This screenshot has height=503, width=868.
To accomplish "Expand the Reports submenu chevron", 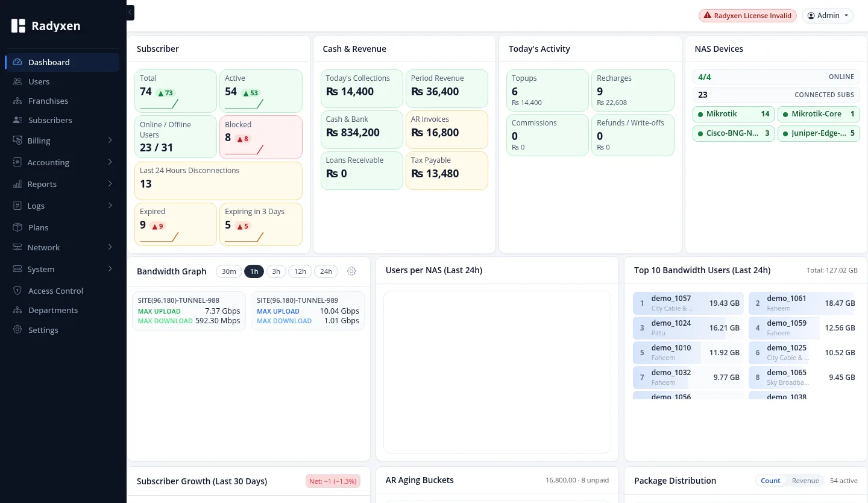I will (x=110, y=184).
